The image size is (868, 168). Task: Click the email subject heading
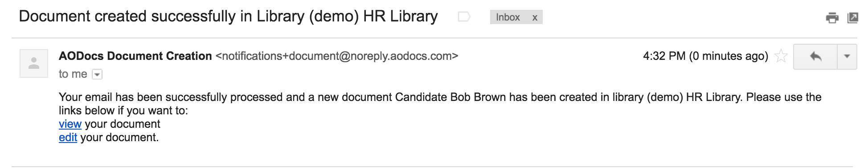pyautogui.click(x=228, y=16)
